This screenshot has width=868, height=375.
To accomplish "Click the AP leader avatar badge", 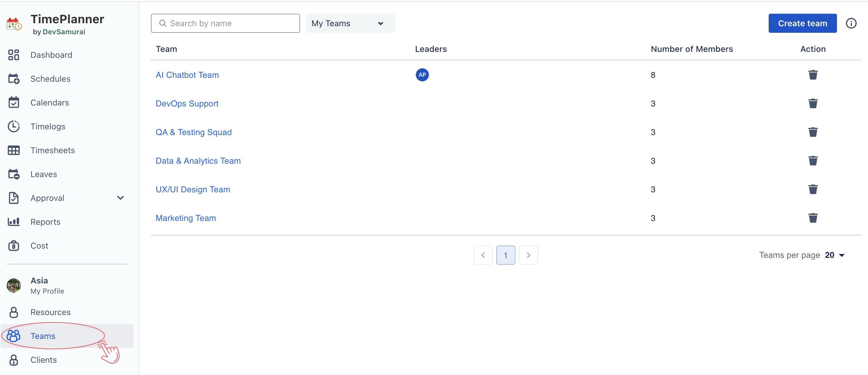I will click(x=422, y=75).
